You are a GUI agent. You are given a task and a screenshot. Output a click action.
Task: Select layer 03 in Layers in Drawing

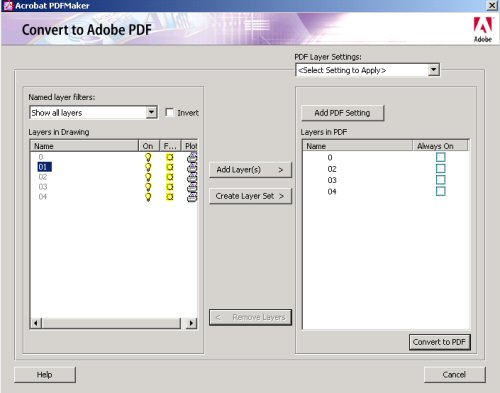(43, 187)
